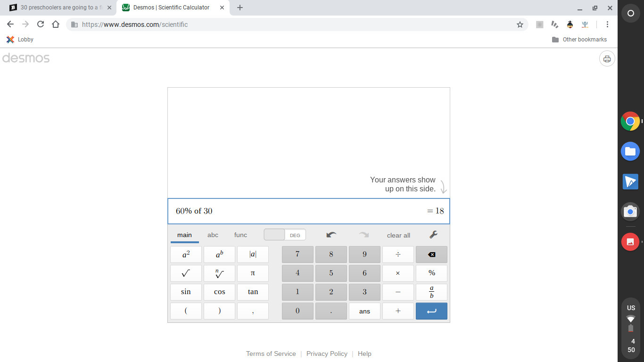Click the sin function key
This screenshot has width=644, height=362.
click(x=186, y=292)
